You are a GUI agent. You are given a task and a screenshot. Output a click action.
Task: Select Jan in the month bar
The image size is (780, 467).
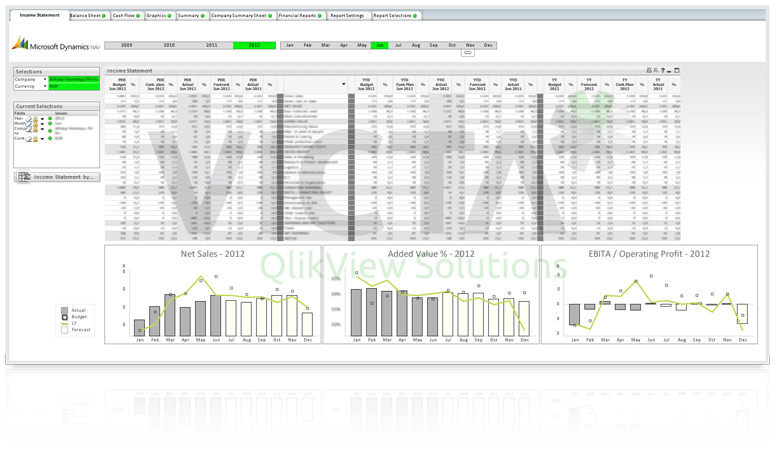click(x=290, y=45)
